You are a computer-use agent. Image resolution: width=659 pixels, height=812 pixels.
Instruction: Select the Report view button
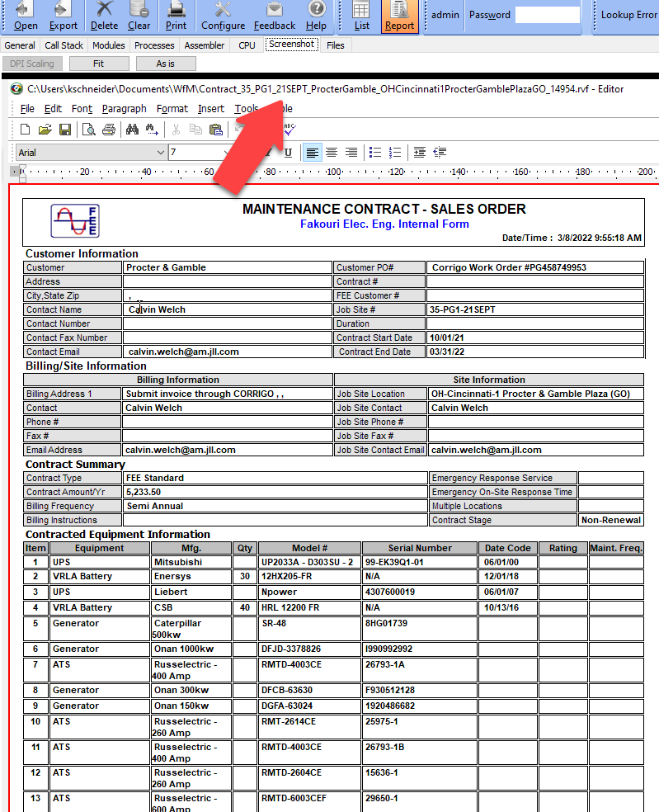[399, 16]
